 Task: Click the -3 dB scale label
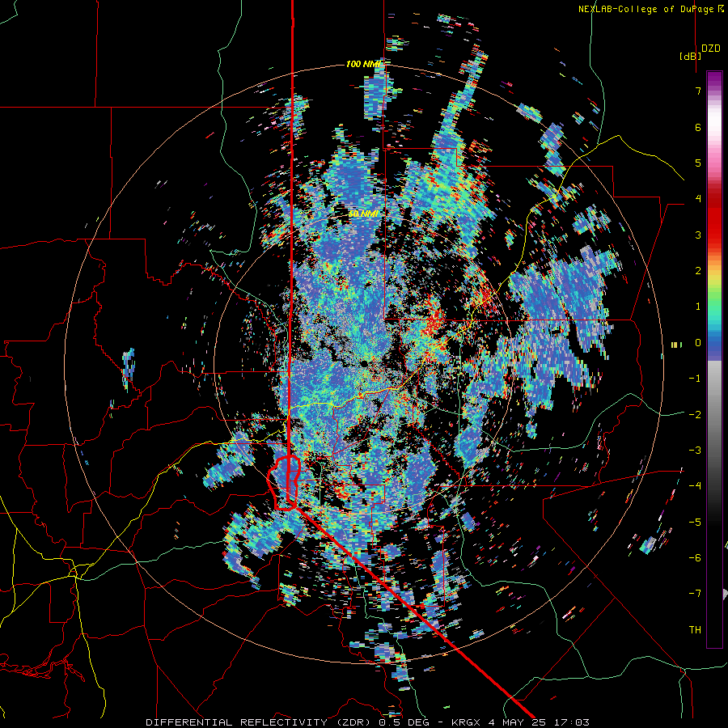pyautogui.click(x=695, y=450)
